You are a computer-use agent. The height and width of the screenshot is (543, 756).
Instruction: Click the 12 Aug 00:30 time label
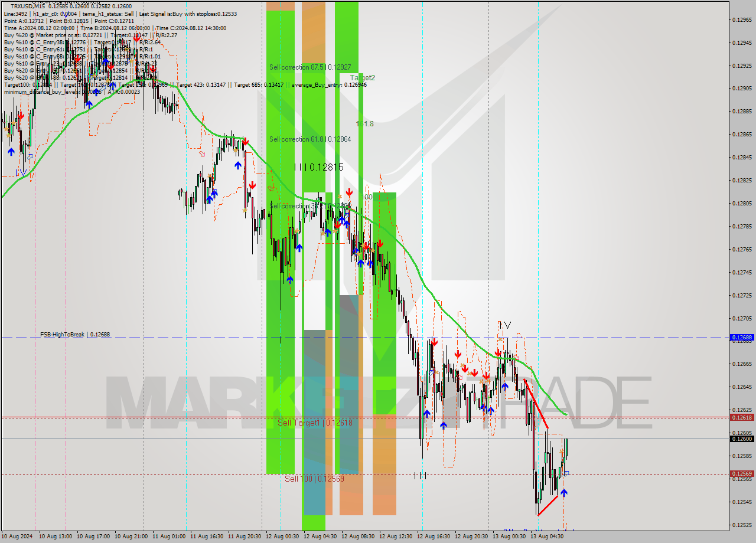pyautogui.click(x=282, y=537)
